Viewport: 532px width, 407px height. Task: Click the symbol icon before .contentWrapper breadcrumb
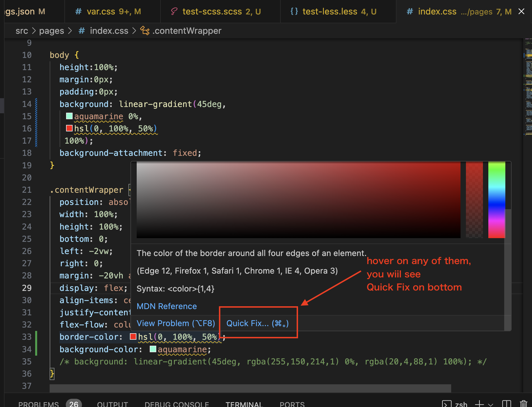click(145, 31)
